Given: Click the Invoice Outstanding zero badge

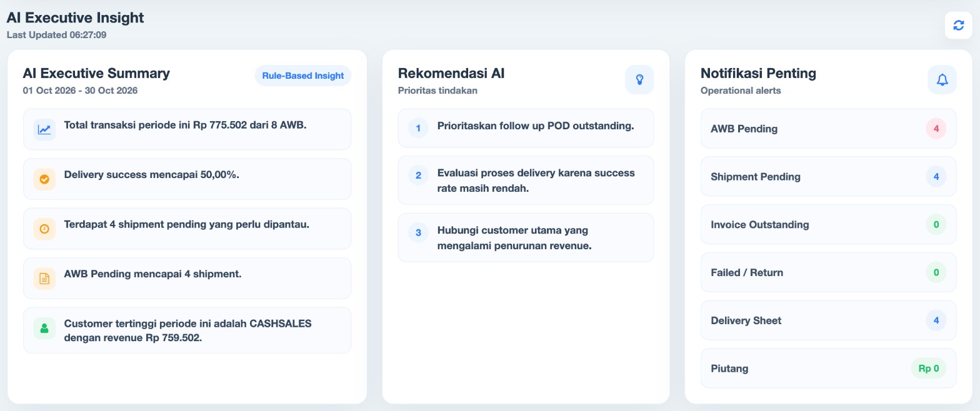Looking at the screenshot, I should [936, 224].
